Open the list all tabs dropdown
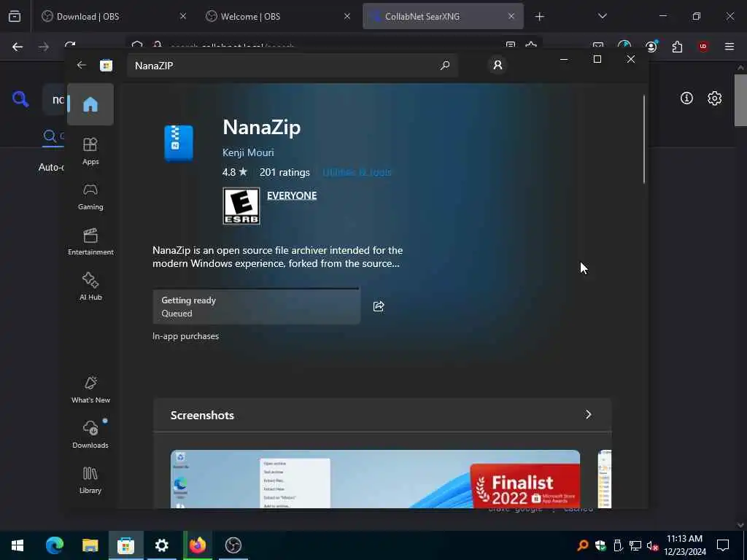Image resolution: width=747 pixels, height=560 pixels. coord(602,17)
